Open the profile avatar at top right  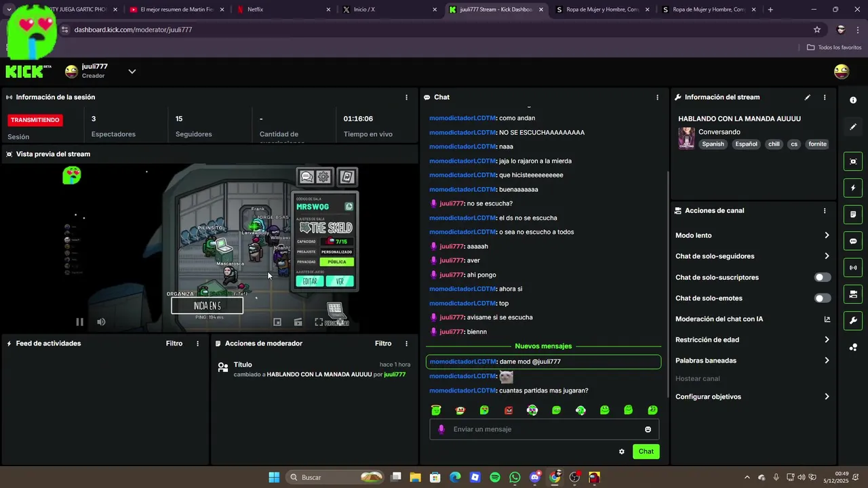pos(841,71)
